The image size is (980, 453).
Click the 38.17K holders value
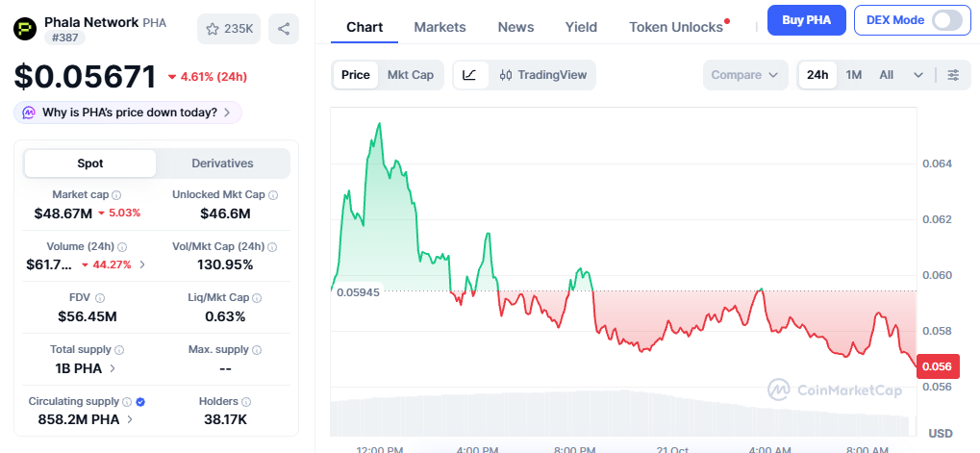pyautogui.click(x=225, y=419)
